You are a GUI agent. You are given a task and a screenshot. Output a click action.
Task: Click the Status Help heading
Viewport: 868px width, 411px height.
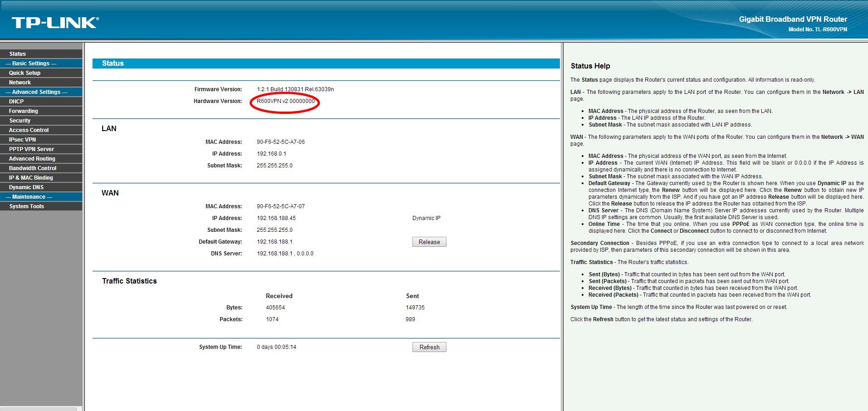point(590,66)
